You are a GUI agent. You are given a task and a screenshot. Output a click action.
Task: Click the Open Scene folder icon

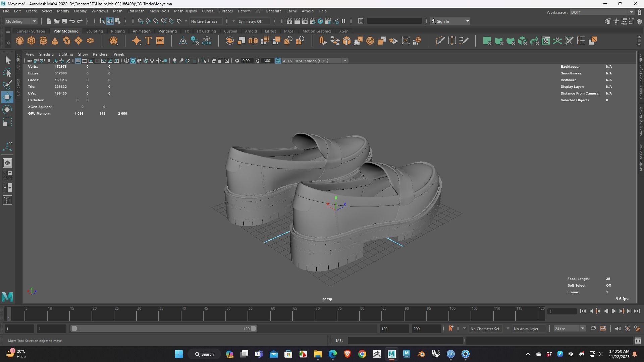click(56, 21)
